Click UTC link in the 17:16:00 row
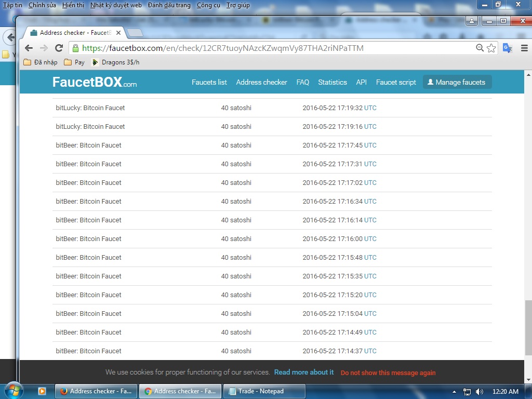 click(x=370, y=239)
